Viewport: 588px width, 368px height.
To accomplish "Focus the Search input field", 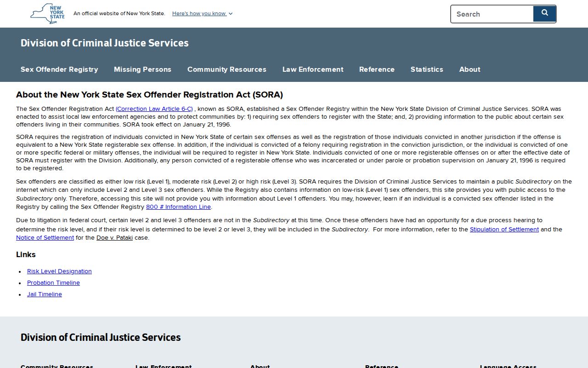I will click(492, 14).
